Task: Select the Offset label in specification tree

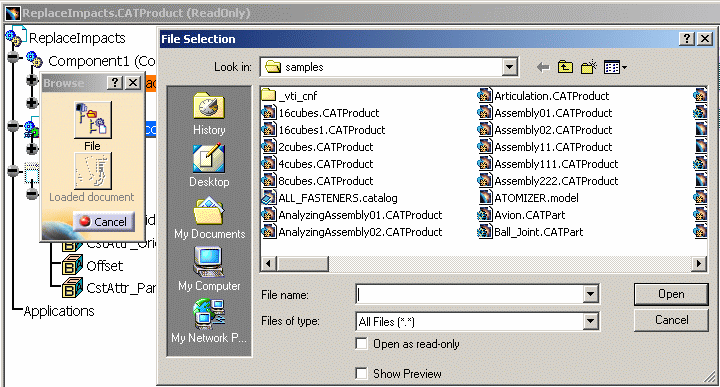Action: click(x=105, y=266)
